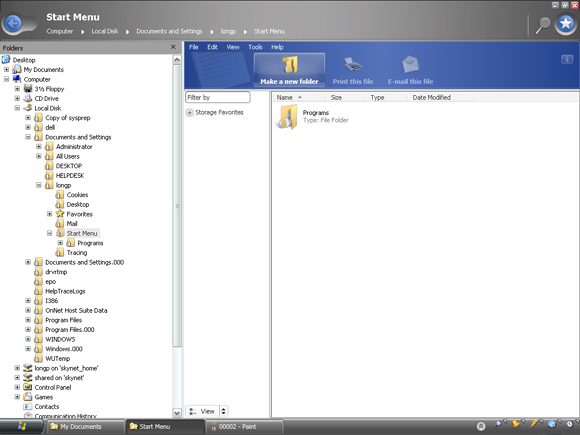Open the Programs folder in file list
Screen dimensions: 580x435
pyautogui.click(x=287, y=117)
